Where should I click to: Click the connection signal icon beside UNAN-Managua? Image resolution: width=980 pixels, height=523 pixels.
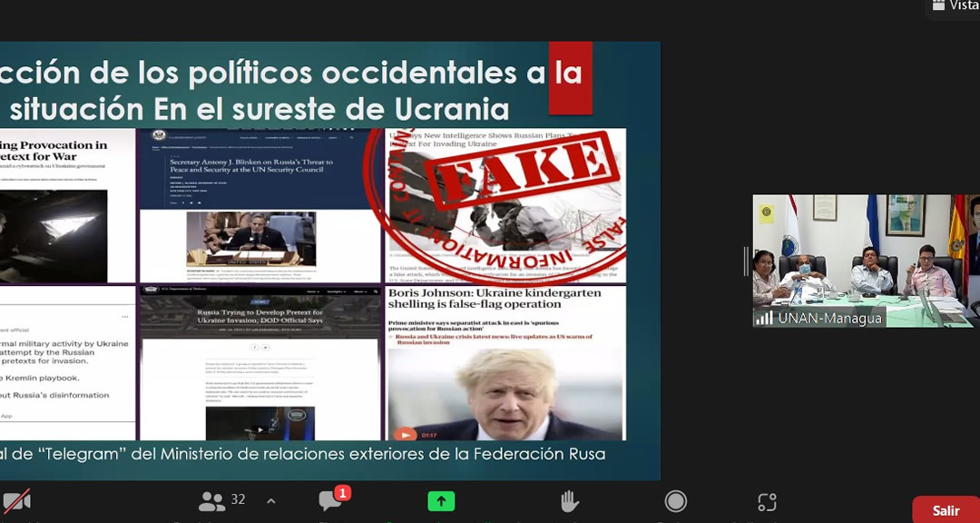[x=764, y=318]
